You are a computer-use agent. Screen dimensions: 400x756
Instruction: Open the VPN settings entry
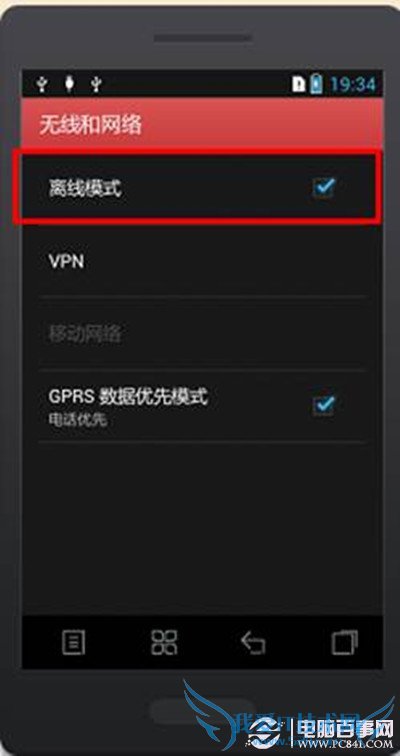point(202,262)
